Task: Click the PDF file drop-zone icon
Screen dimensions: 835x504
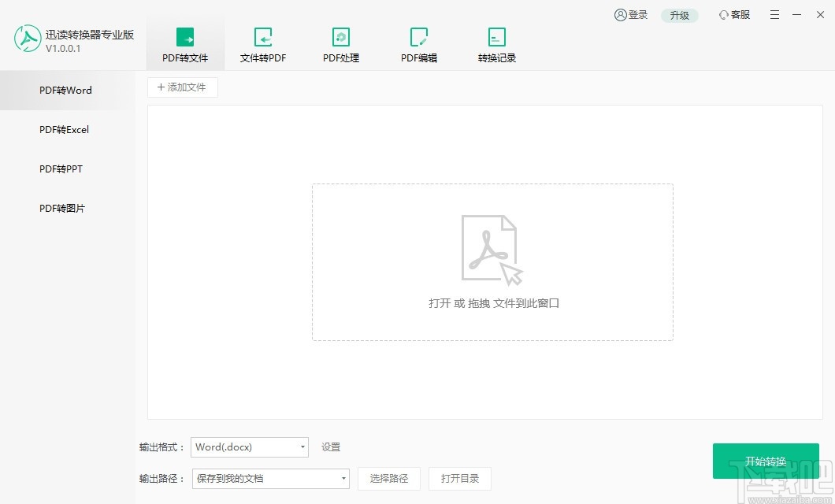Action: tap(492, 248)
